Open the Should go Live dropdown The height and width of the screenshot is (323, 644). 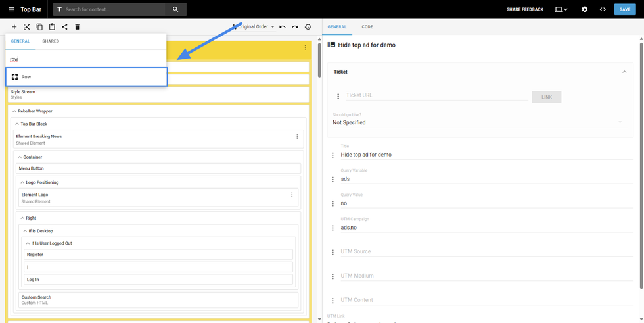pos(476,122)
